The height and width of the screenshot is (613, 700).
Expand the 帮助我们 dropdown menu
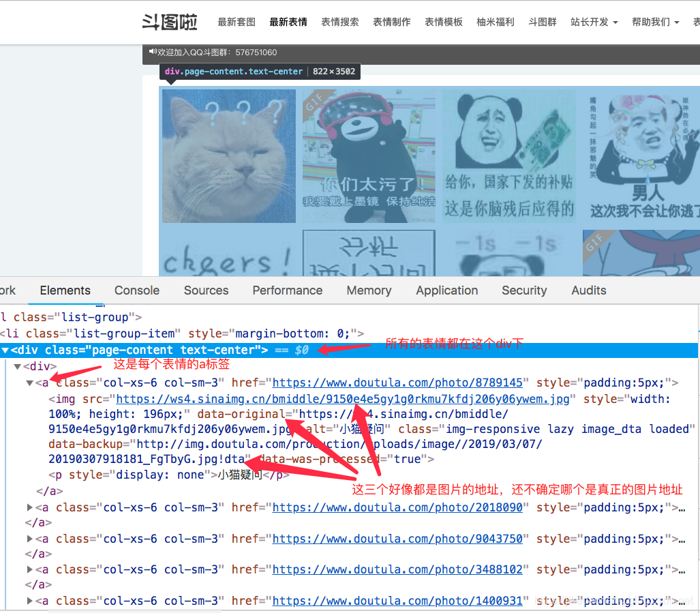coord(656,22)
